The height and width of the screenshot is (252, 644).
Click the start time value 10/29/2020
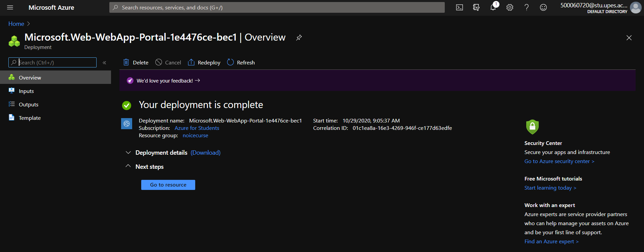tap(371, 121)
